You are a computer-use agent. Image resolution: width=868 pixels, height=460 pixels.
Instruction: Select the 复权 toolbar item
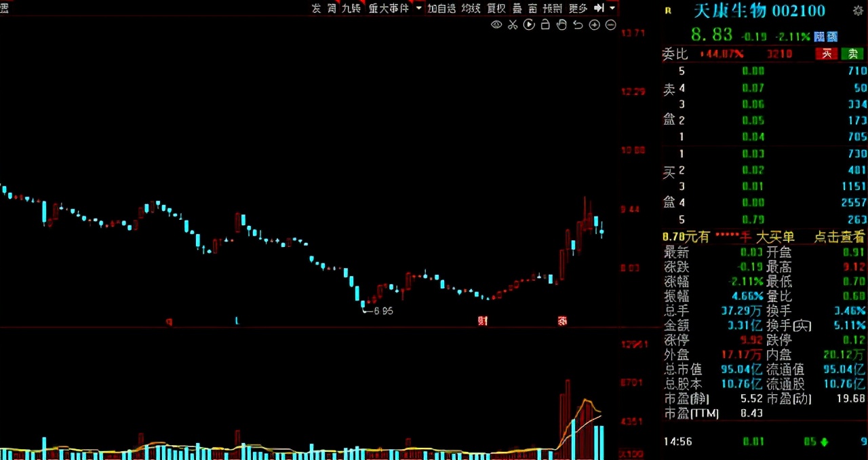(x=496, y=8)
